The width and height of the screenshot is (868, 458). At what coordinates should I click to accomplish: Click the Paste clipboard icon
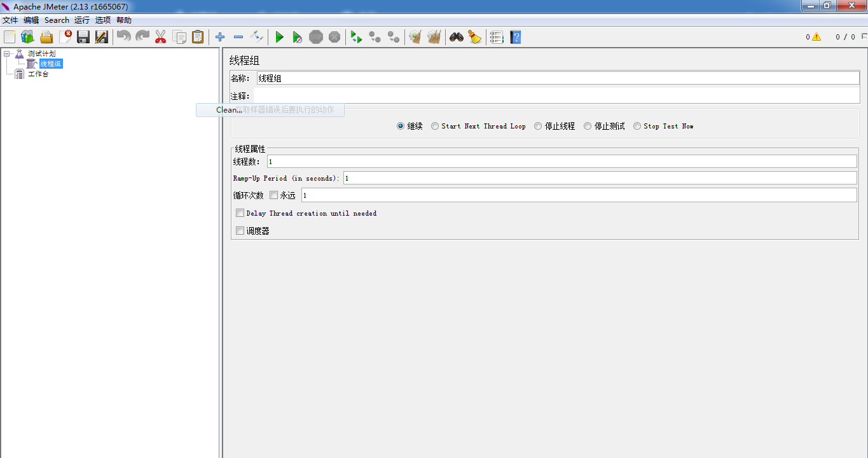(198, 37)
